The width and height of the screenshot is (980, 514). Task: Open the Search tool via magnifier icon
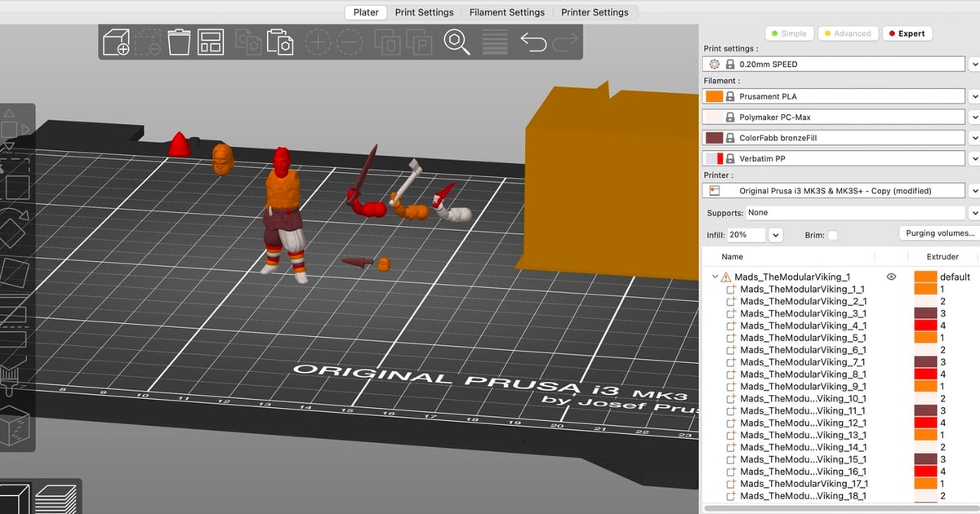(x=456, y=42)
